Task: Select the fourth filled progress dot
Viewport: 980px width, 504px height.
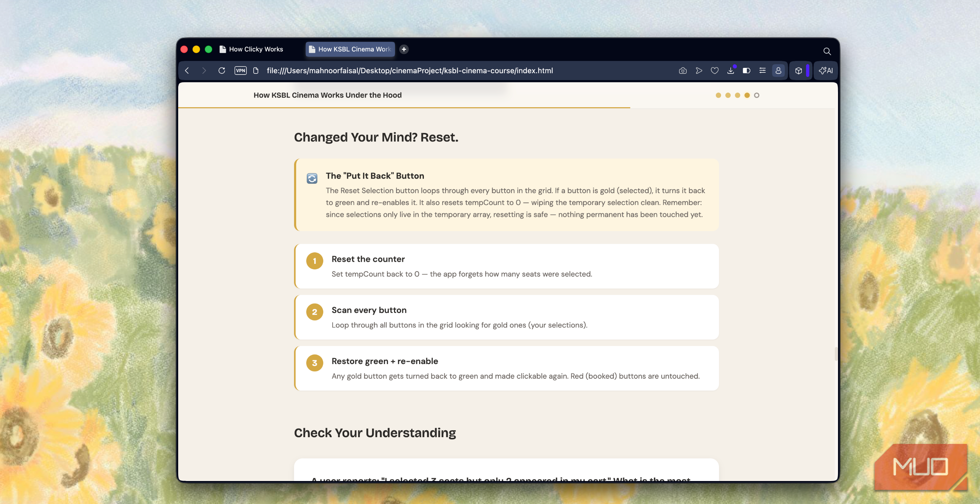Action: (747, 95)
